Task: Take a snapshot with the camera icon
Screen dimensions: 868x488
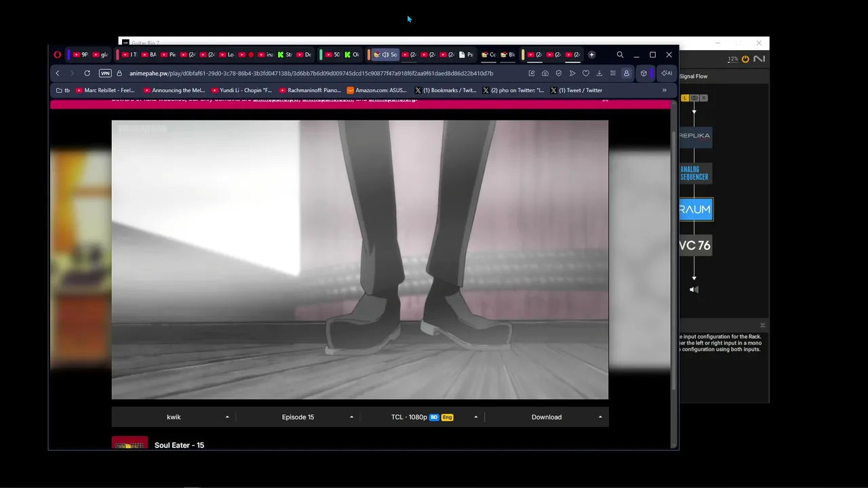Action: [545, 73]
